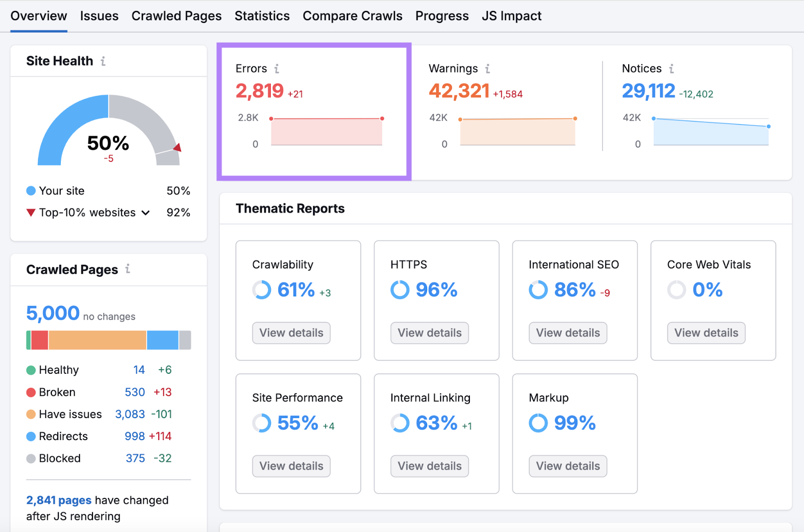
Task: Click the 86% International SEO score
Action: (575, 290)
